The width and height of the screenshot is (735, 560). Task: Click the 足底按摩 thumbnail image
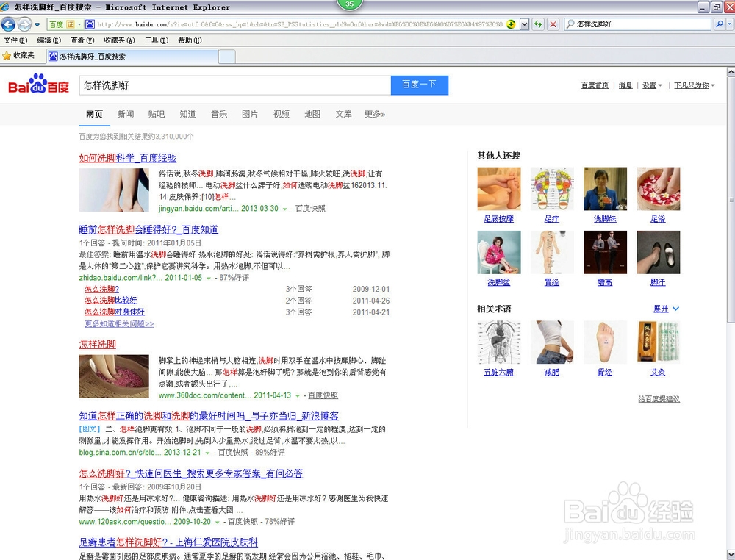point(499,189)
